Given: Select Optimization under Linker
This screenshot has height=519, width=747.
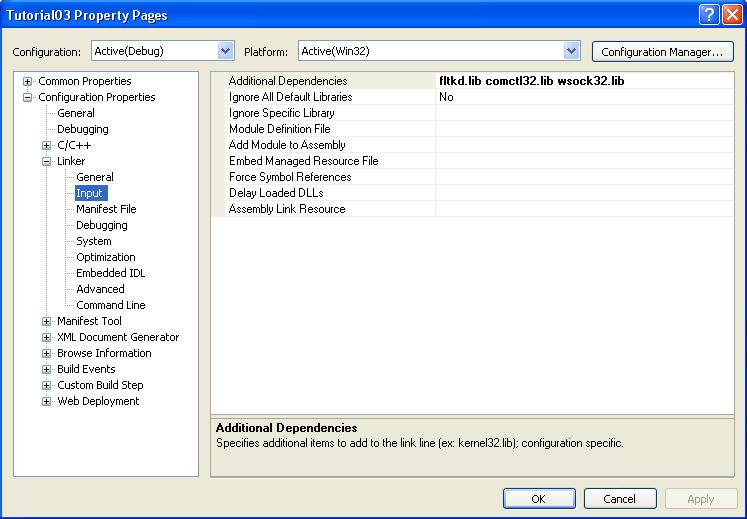Looking at the screenshot, I should tap(106, 257).
